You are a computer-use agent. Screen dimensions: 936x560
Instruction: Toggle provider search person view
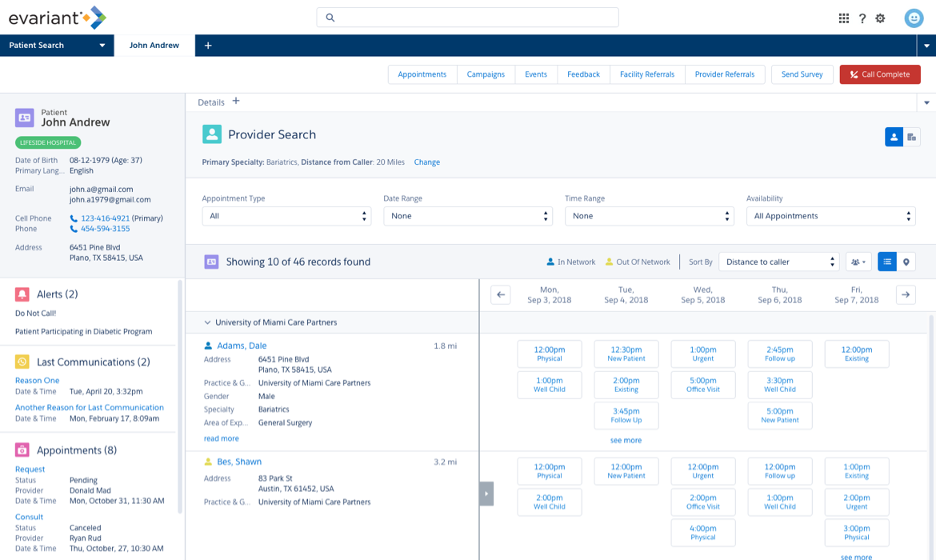[x=894, y=137]
